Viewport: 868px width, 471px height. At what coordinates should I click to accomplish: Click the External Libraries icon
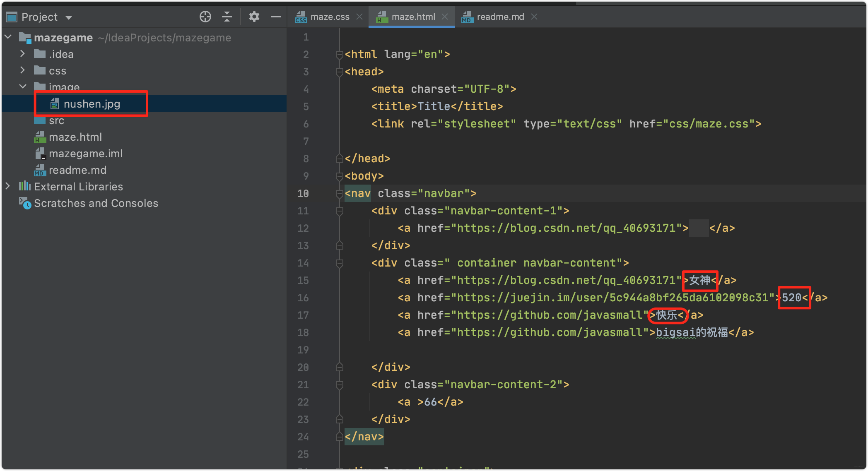(25, 186)
